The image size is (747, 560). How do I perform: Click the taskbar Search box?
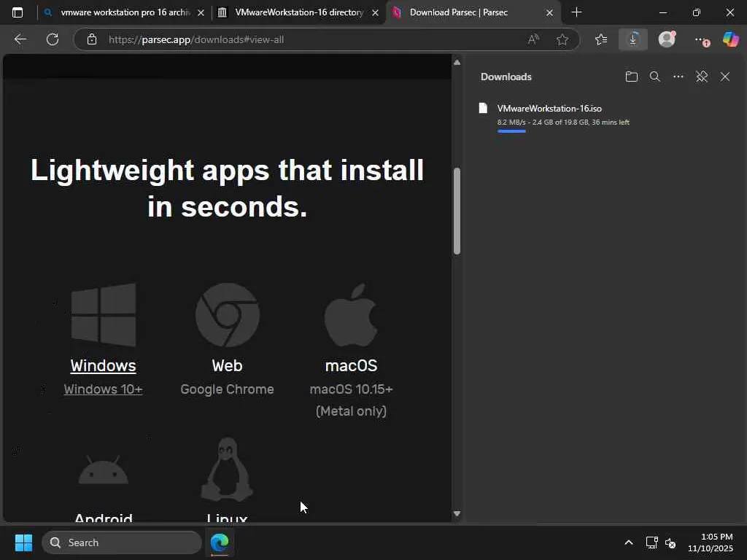122,542
